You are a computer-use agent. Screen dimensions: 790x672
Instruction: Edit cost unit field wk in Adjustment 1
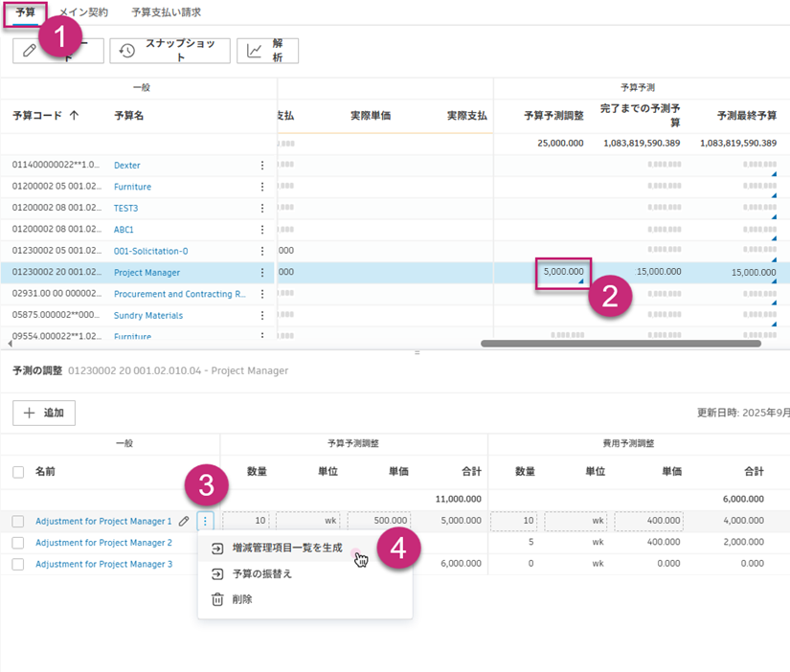(x=576, y=521)
